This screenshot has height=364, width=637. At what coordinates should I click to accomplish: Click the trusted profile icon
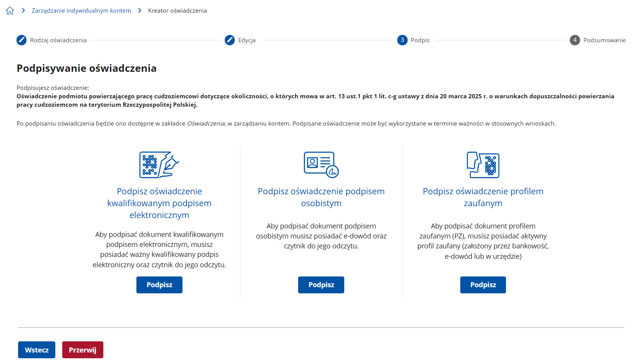click(483, 165)
